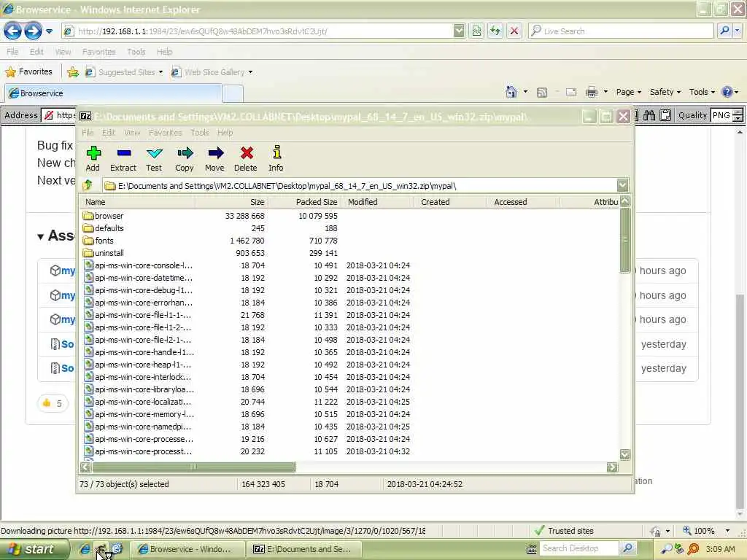Click the thumbs-up 5 reaction
Screen dimensions: 747x560
click(x=53, y=404)
